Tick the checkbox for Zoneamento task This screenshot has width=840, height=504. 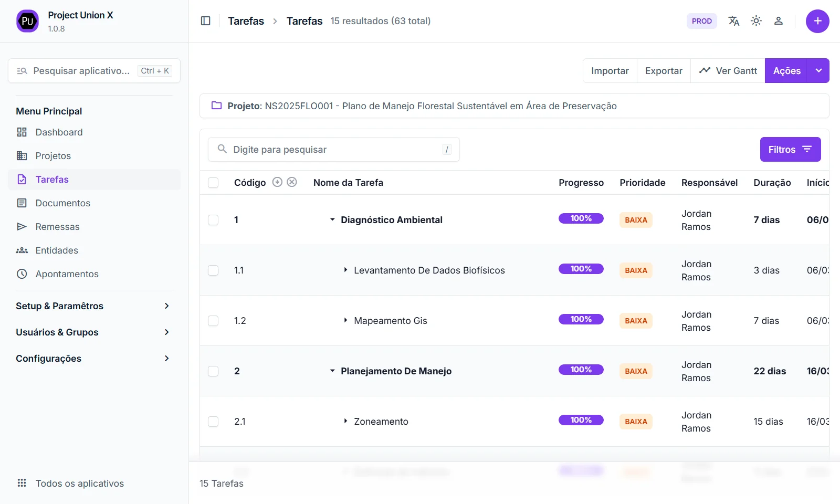[213, 422]
